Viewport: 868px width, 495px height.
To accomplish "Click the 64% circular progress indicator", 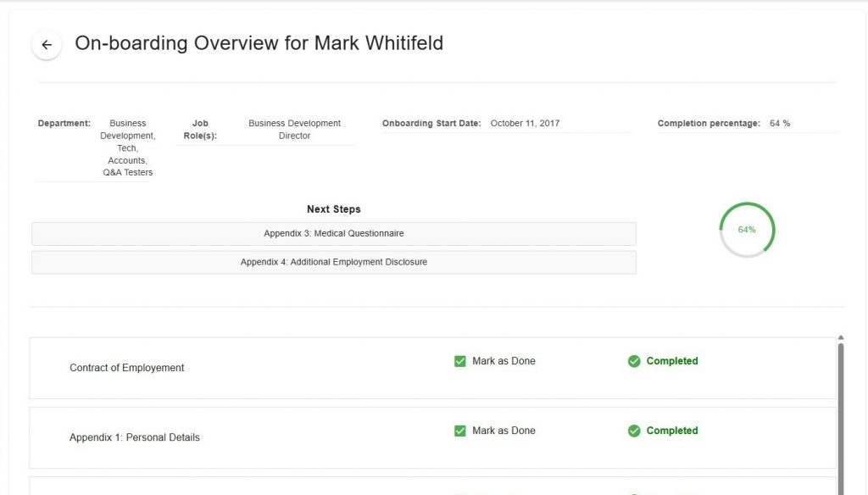I will (x=747, y=230).
